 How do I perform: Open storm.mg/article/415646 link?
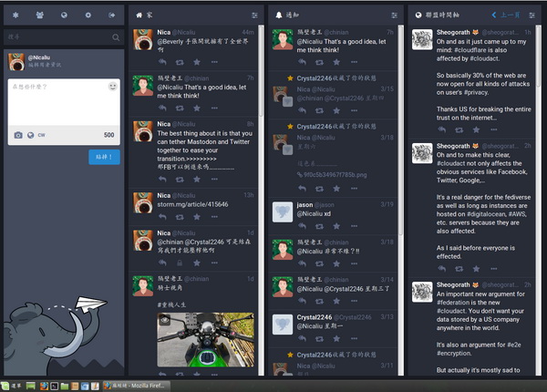[x=192, y=204]
